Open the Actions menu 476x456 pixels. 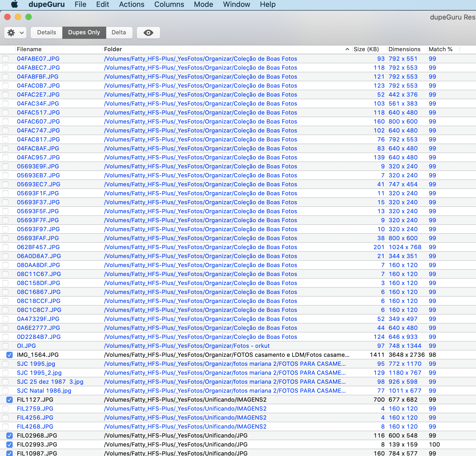(x=132, y=4)
